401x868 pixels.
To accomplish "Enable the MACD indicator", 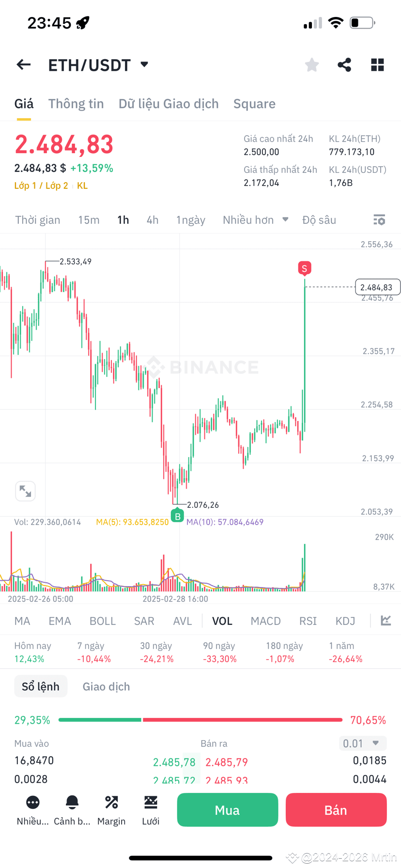I will pos(265,620).
